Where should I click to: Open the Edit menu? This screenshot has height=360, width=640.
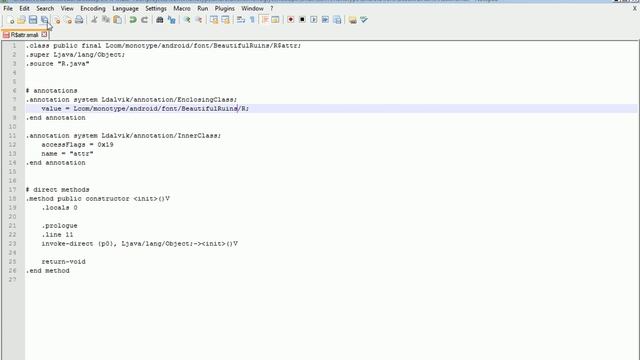click(24, 8)
